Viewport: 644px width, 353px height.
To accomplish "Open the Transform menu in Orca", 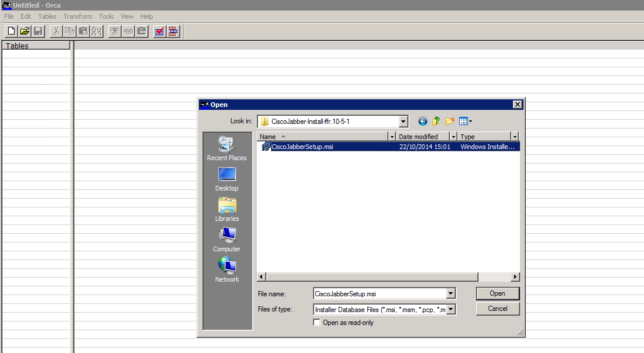I will pyautogui.click(x=78, y=16).
